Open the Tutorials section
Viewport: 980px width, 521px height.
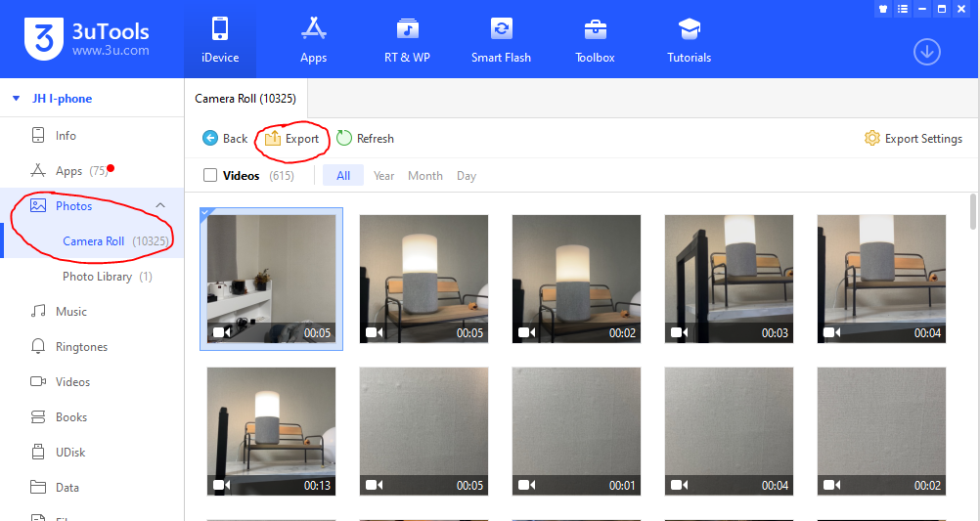(x=689, y=41)
